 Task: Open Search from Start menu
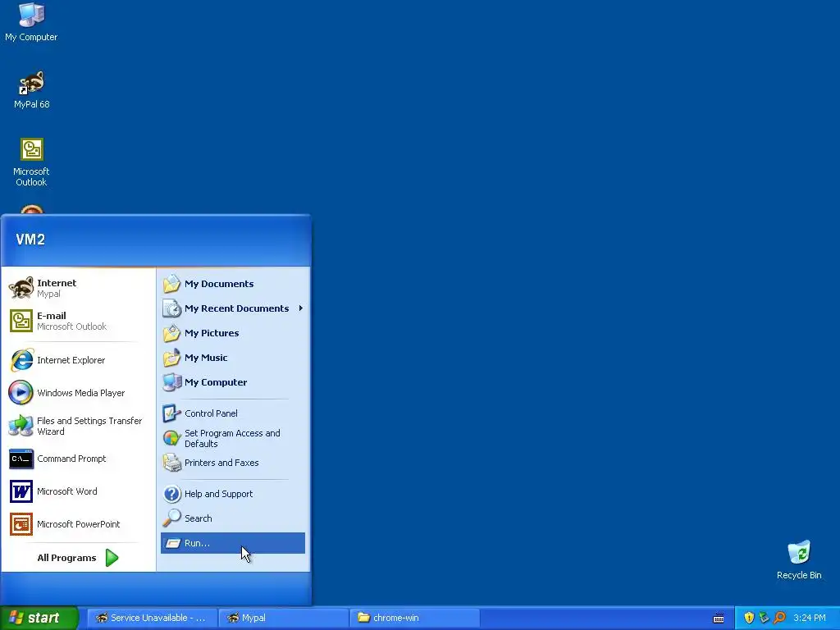point(232,518)
